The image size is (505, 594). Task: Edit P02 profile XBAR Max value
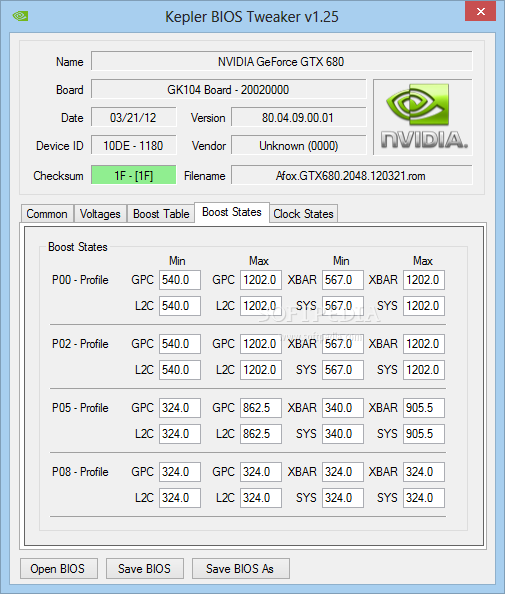click(424, 344)
